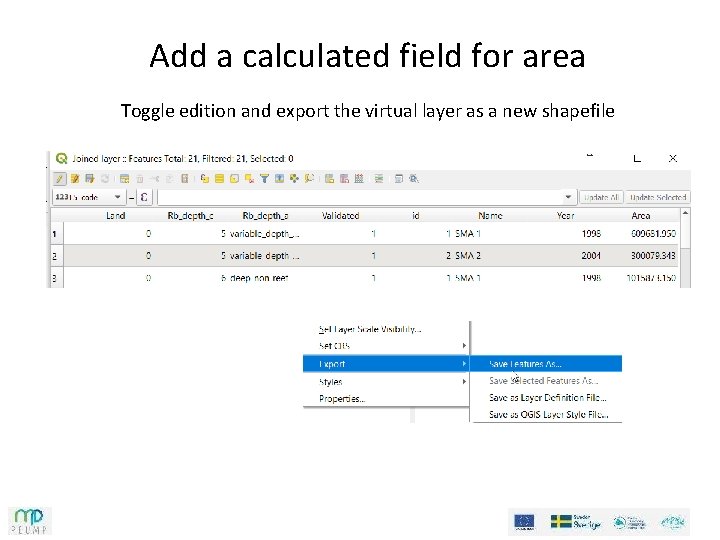Select row 2 via its row header
Viewport: 720px width, 540px height.
(x=56, y=256)
